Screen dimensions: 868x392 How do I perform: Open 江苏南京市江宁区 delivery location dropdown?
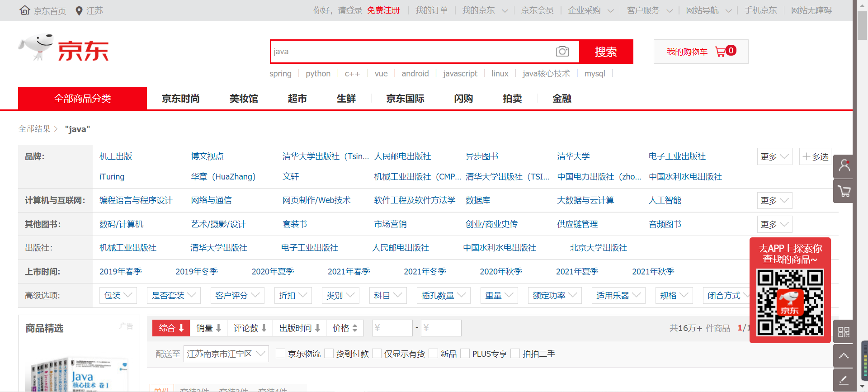[x=226, y=354]
